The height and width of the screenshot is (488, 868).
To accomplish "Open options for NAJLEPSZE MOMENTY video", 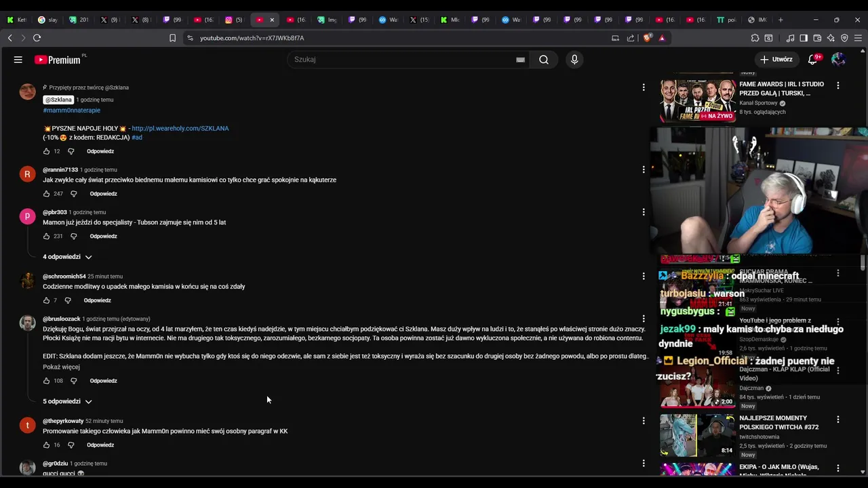I will click(x=838, y=420).
